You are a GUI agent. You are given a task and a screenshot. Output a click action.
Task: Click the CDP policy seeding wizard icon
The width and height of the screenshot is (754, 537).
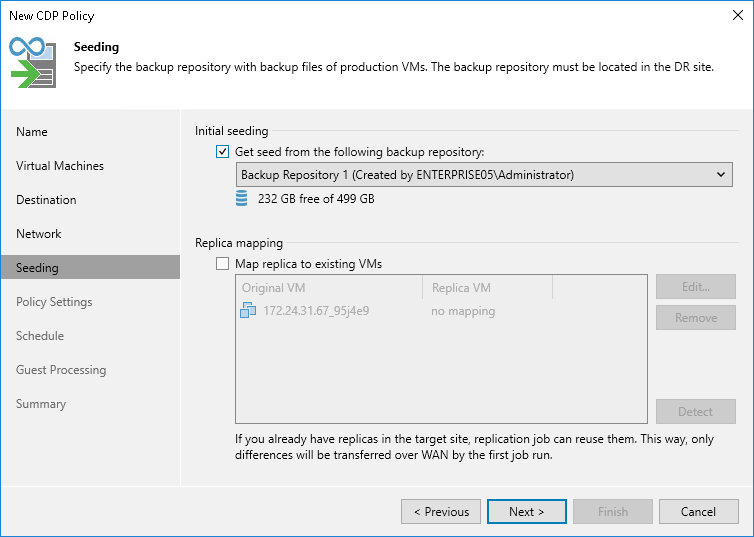33,62
